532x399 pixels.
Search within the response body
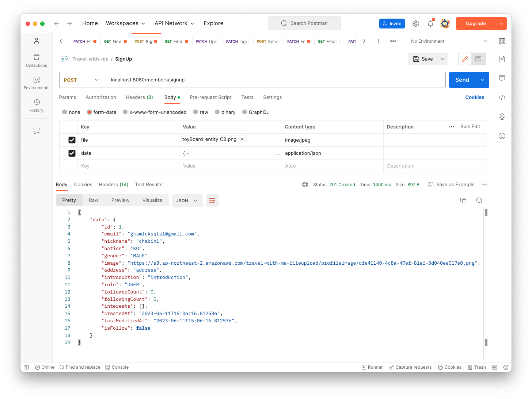click(479, 200)
